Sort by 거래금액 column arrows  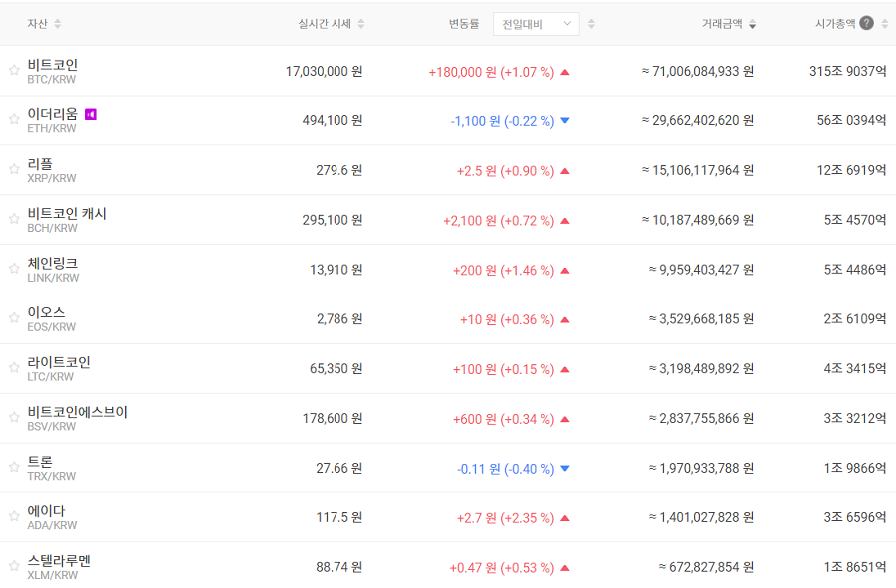point(752,24)
